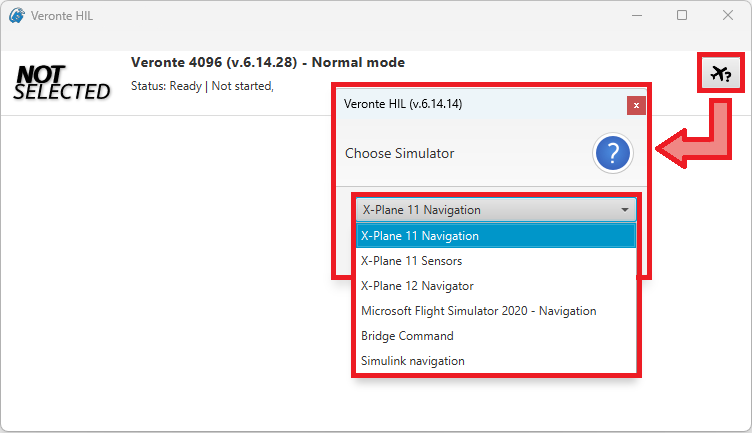
Task: Select Microsoft Flight Simulator 2020 - Navigation
Action: [x=478, y=311]
